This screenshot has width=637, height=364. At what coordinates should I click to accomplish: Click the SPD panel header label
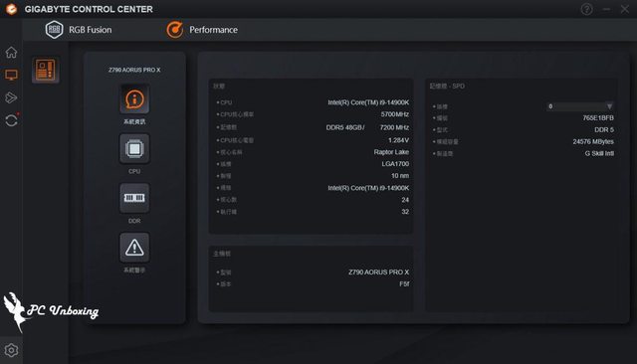tap(447, 87)
